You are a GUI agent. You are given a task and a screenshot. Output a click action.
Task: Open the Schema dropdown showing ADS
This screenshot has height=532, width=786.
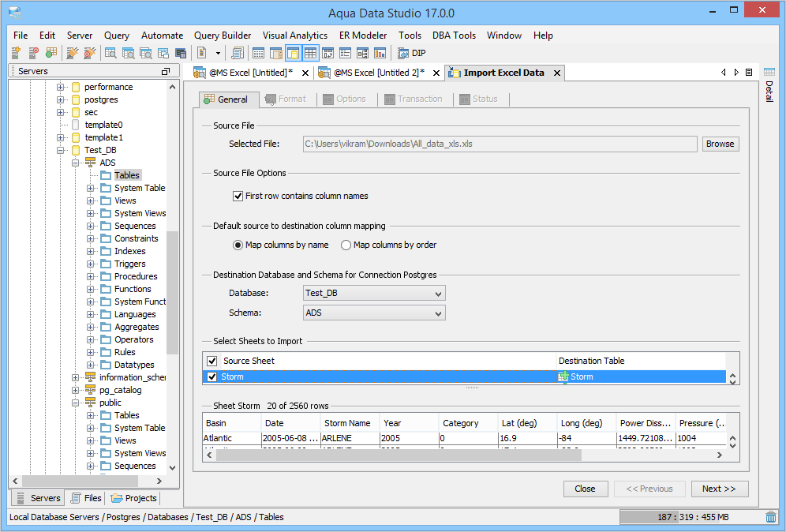[x=374, y=313]
